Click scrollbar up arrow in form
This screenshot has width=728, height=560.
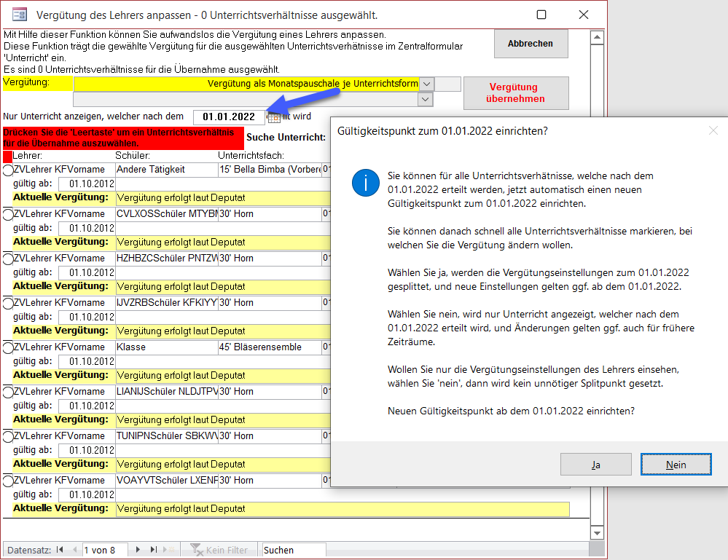tap(596, 39)
